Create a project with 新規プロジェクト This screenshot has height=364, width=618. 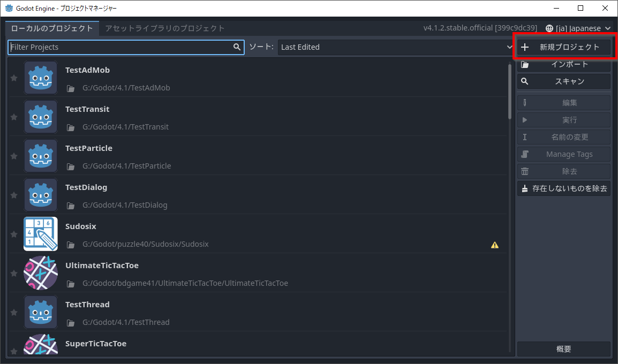click(564, 47)
